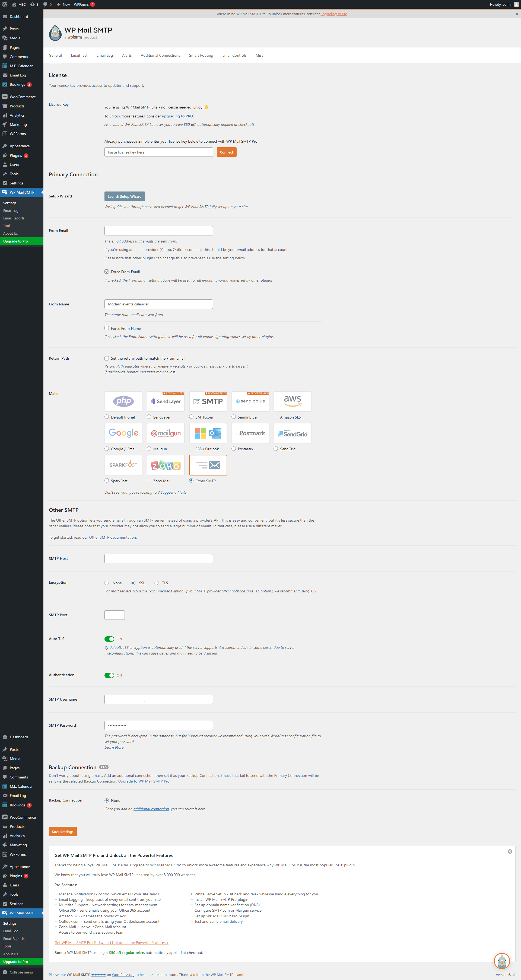This screenshot has height=980, width=521.
Task: Select TLS encryption radio button
Action: click(x=156, y=583)
